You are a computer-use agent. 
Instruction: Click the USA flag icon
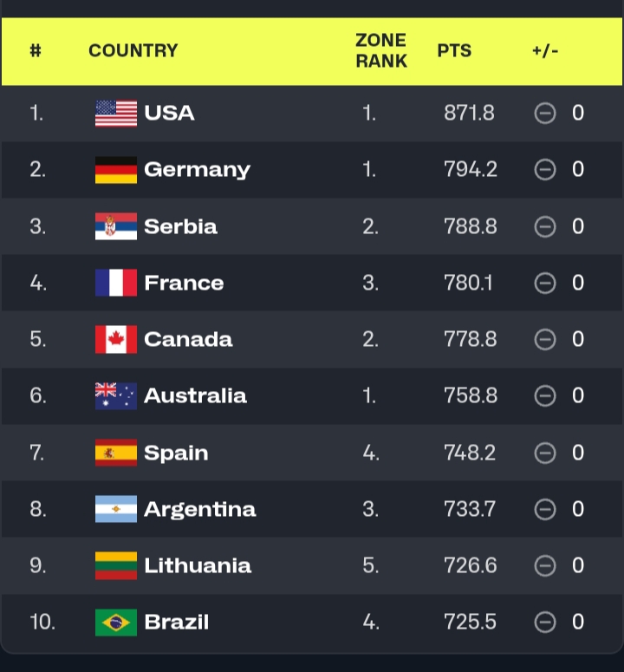point(115,114)
